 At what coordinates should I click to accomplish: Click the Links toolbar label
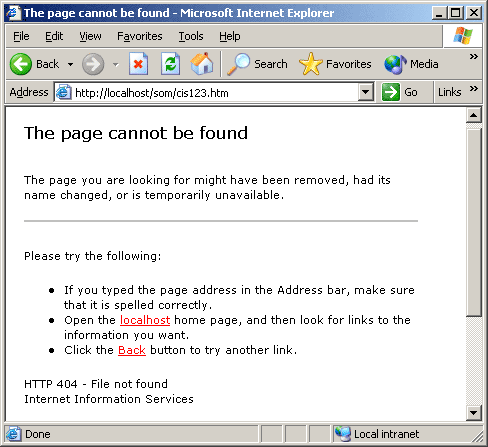point(450,92)
